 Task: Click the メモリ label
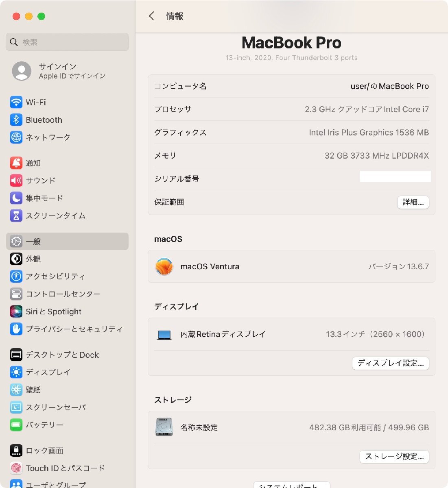tap(165, 156)
